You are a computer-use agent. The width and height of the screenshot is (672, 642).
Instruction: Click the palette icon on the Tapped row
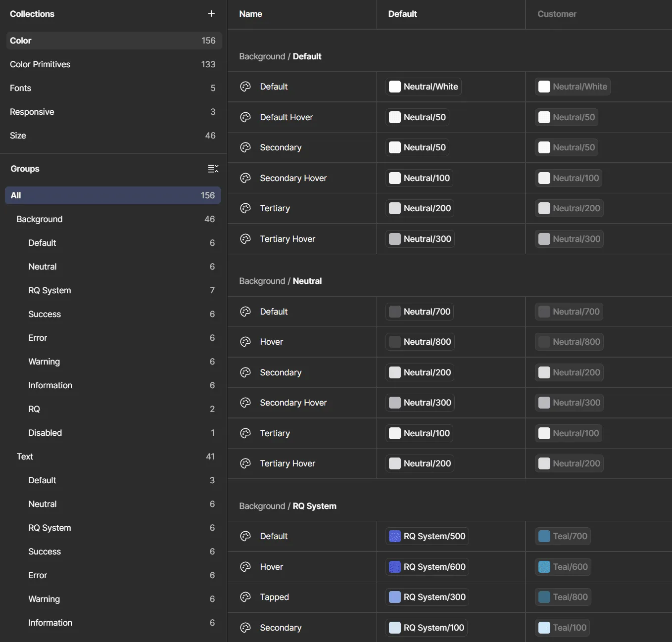click(245, 597)
